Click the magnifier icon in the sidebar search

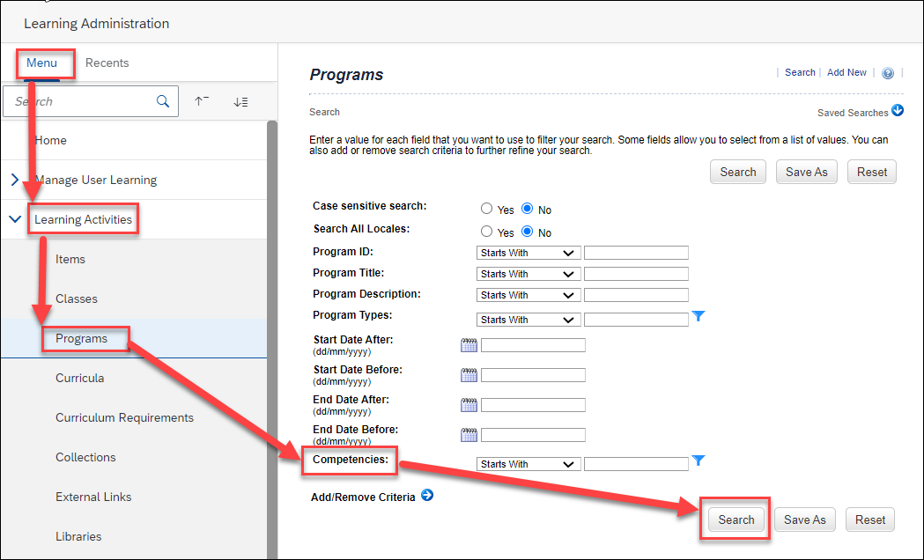coord(163,100)
